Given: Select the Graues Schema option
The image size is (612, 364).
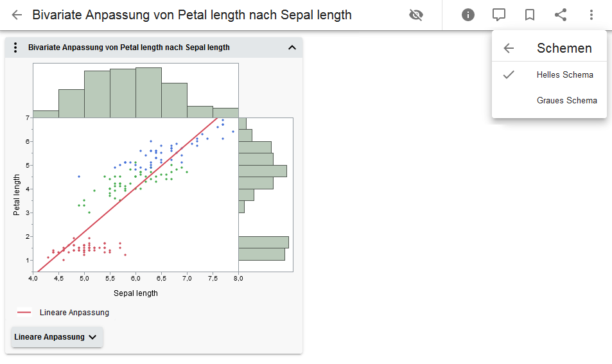Looking at the screenshot, I should pos(566,101).
